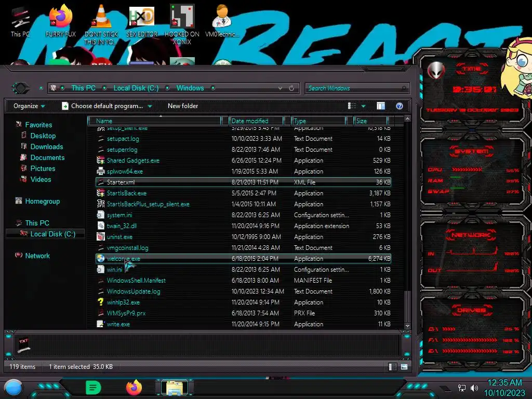Expand the Windows breadcrumb arrow
This screenshot has height=399, width=532.
213,88
